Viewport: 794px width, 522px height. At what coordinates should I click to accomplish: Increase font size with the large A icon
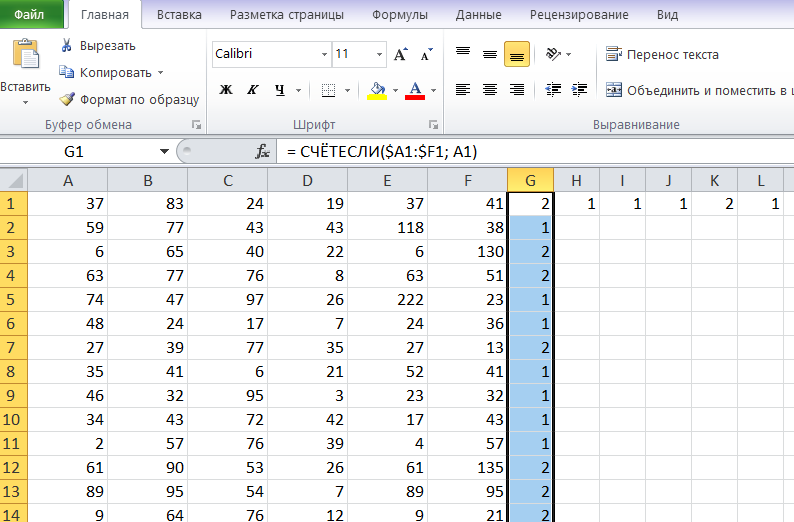[401, 54]
